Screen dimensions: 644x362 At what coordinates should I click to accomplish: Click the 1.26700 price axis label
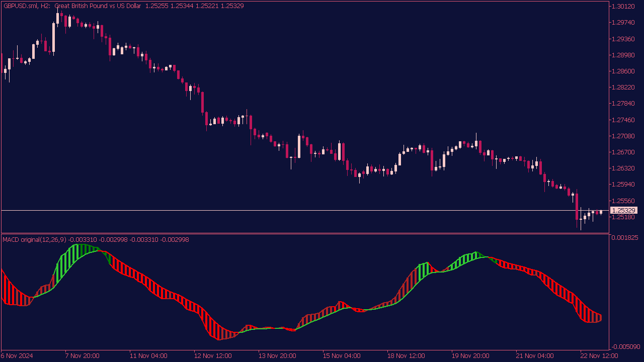coord(624,152)
